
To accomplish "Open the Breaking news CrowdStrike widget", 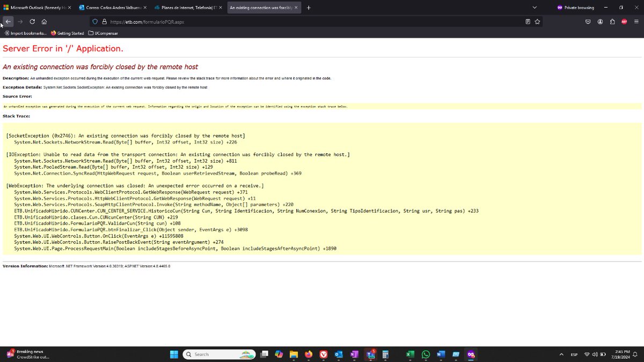I will coord(28,354).
